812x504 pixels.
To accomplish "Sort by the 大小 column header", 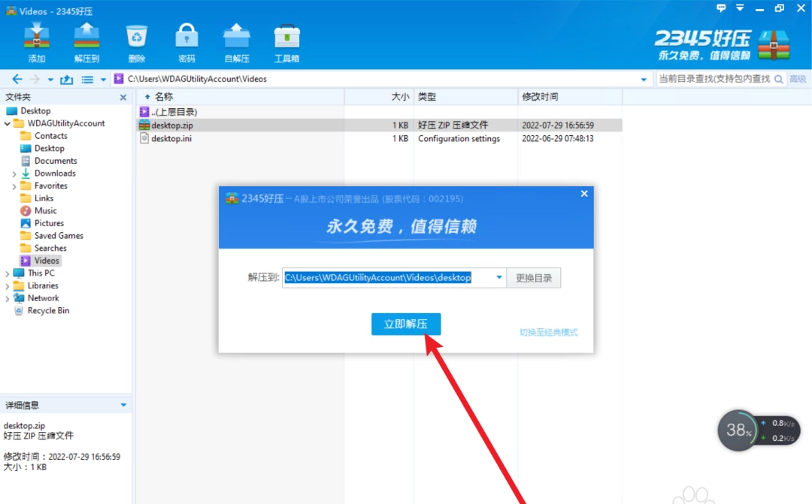I will coord(379,97).
